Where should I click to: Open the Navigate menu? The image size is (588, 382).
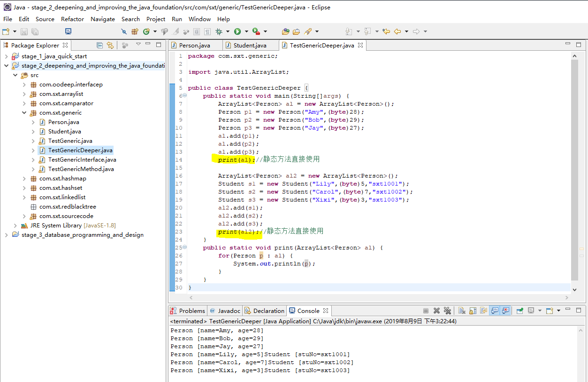[x=102, y=19]
